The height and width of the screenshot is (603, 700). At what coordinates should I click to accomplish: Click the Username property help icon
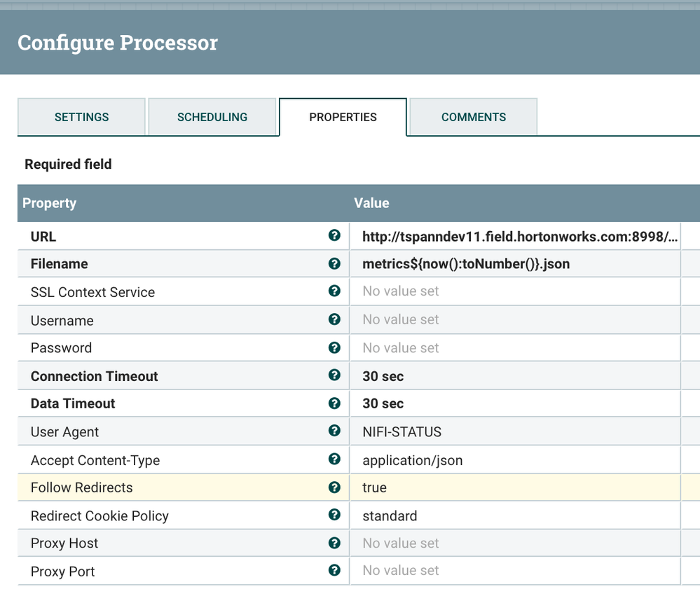[334, 319]
